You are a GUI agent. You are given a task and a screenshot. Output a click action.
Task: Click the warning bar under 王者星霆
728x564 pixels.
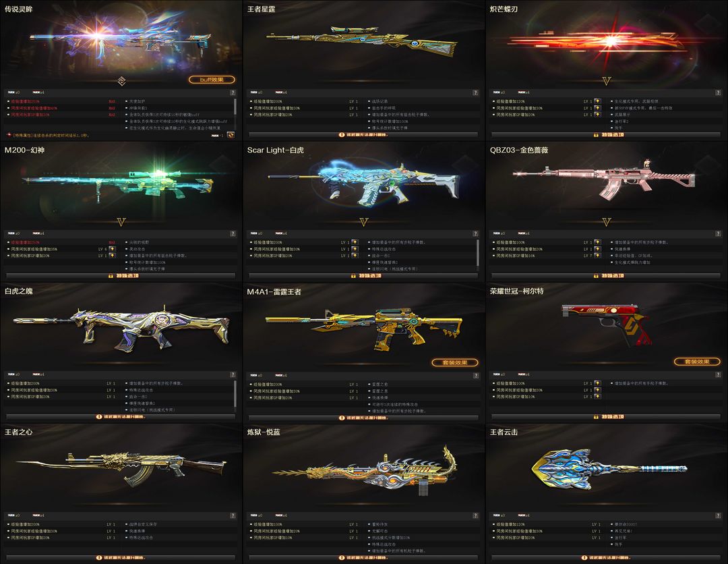[x=363, y=135]
